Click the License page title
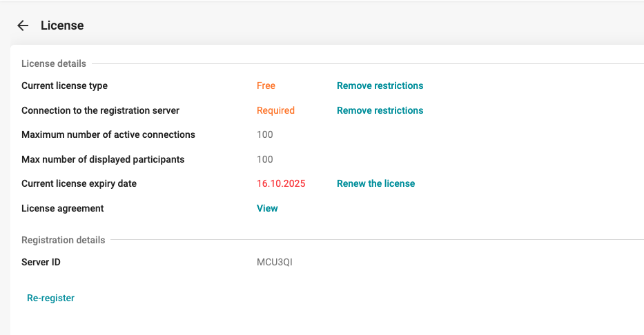 pos(62,26)
